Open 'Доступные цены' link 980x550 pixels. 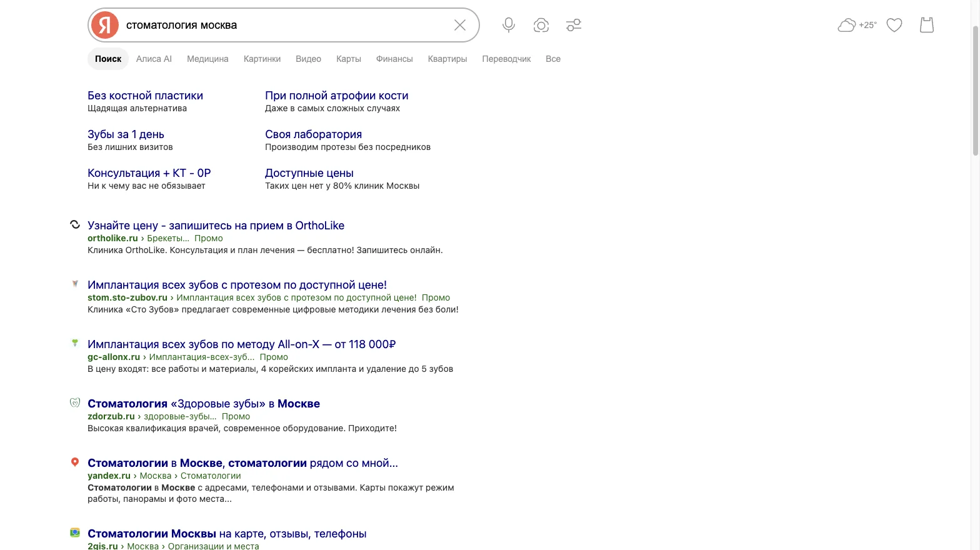tap(309, 173)
